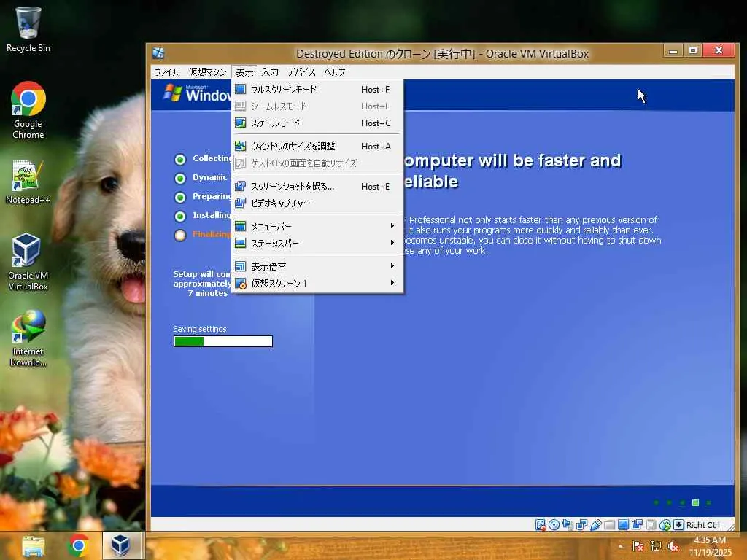Expand the 表示倍率 submenu
This screenshot has width=747, height=560.
click(317, 266)
